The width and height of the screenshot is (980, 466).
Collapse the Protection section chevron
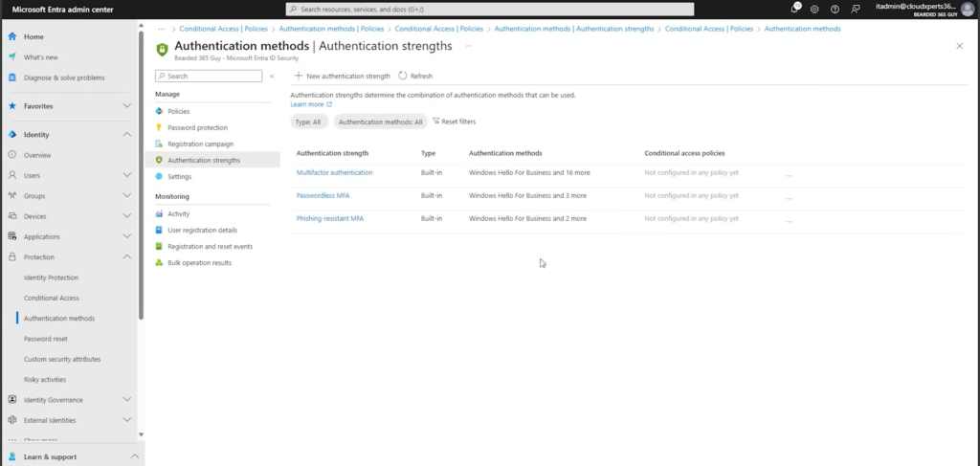(127, 257)
